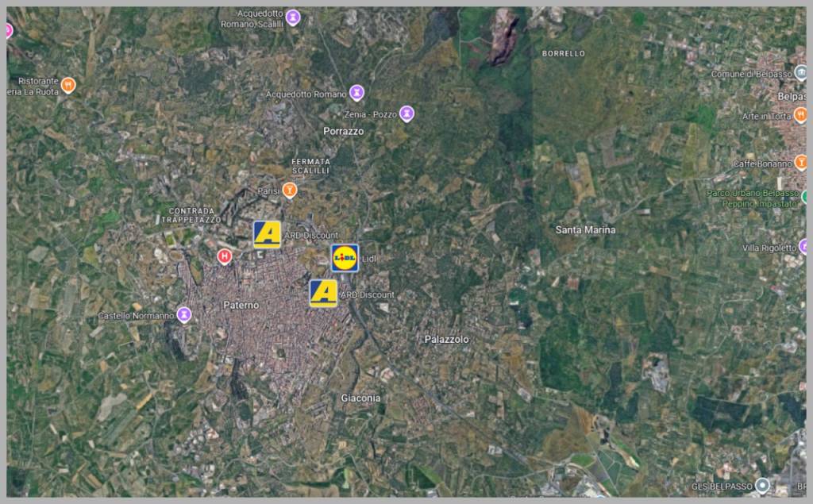The height and width of the screenshot is (504, 813).
Task: Open the Parisi orange bar pin
Action: (x=290, y=190)
